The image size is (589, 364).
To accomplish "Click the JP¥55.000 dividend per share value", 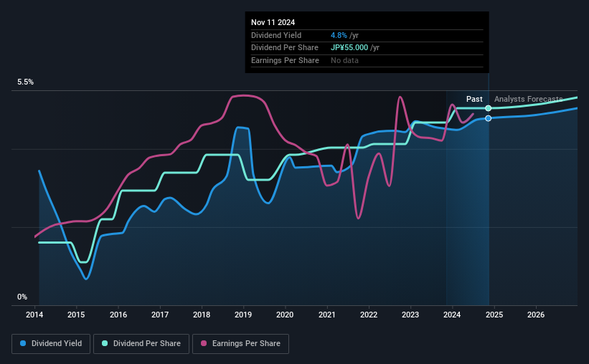I will (x=349, y=48).
